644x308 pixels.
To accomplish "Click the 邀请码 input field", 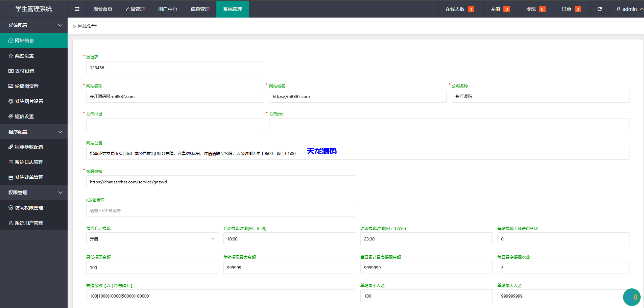I will point(175,68).
